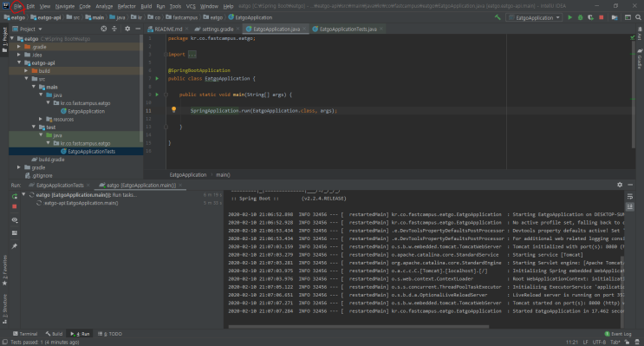Click the run gutter arrow beside main method

[x=157, y=95]
